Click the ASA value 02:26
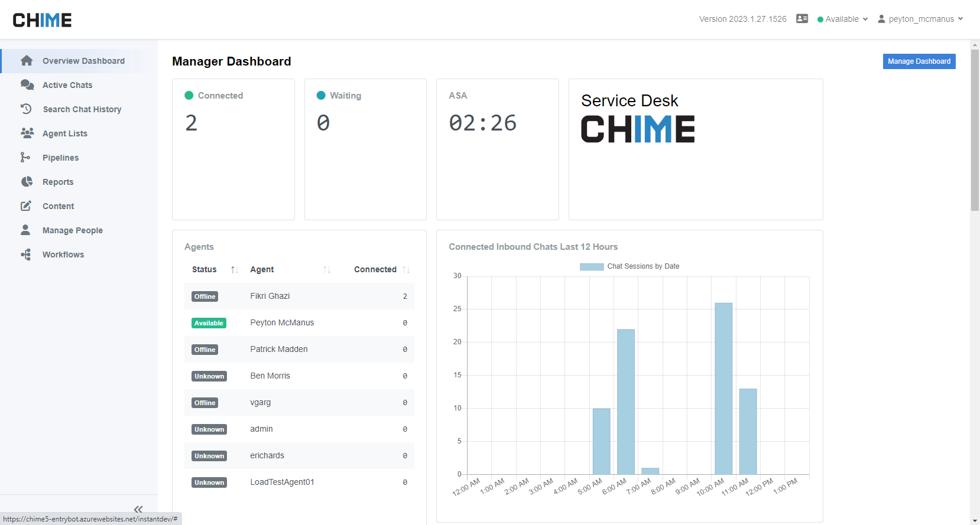The width and height of the screenshot is (980, 525). [482, 123]
